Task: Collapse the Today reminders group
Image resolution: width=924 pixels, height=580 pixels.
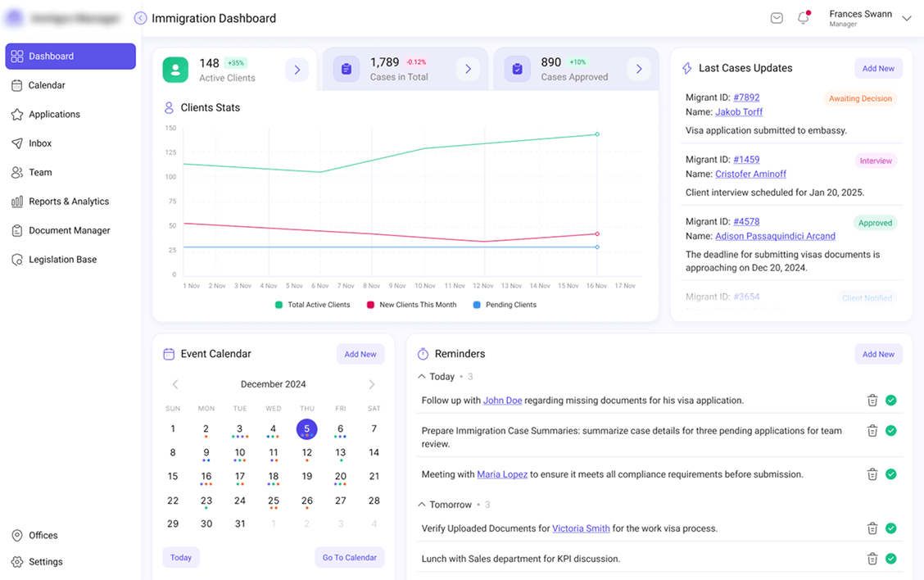Action: 422,377
